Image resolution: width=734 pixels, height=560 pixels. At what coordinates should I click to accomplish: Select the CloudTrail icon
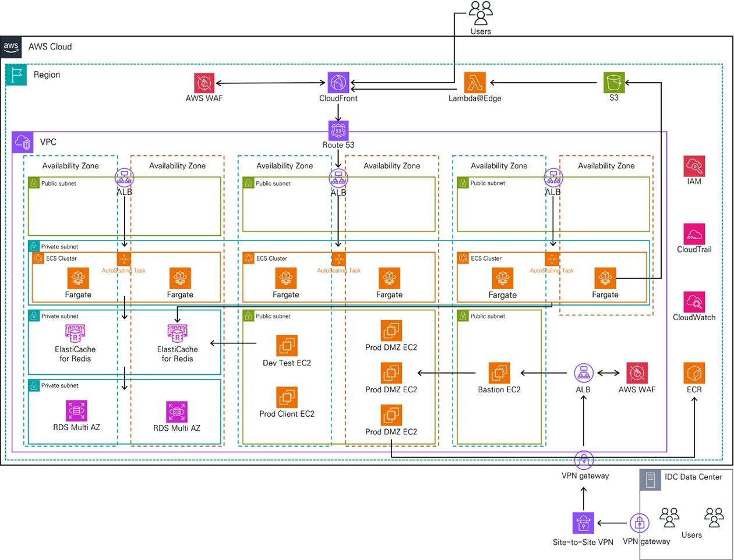click(x=694, y=234)
